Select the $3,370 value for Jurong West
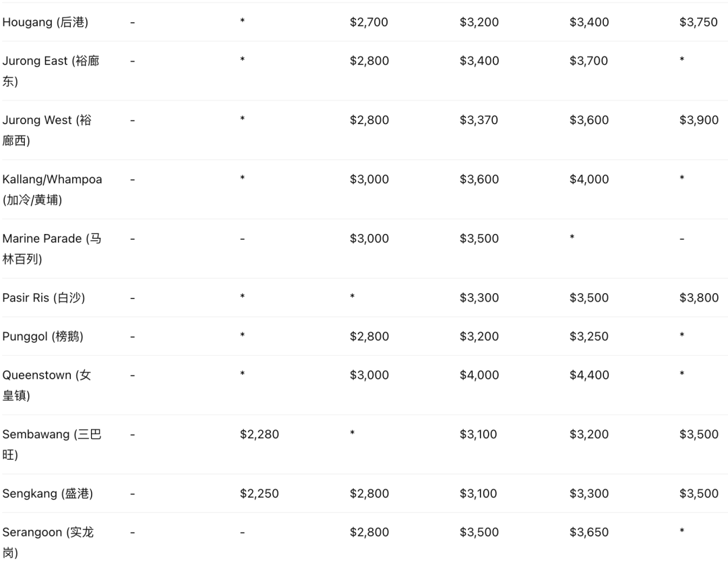The image size is (728, 571). [479, 120]
